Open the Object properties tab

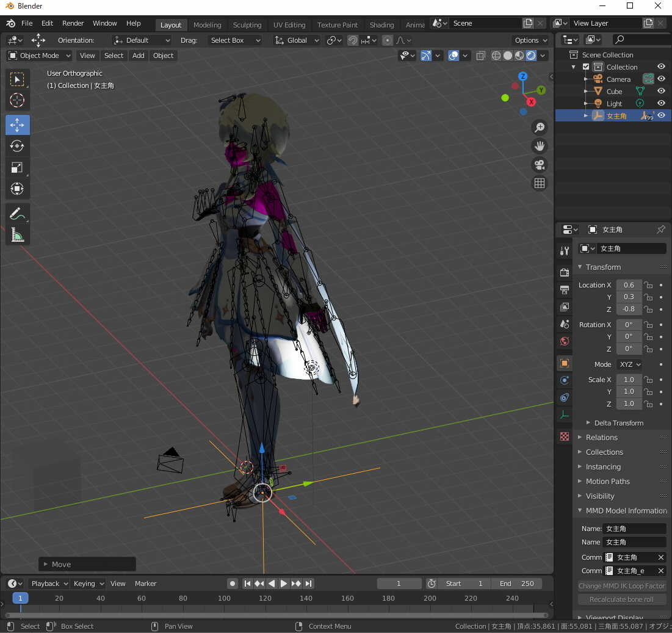click(x=565, y=363)
